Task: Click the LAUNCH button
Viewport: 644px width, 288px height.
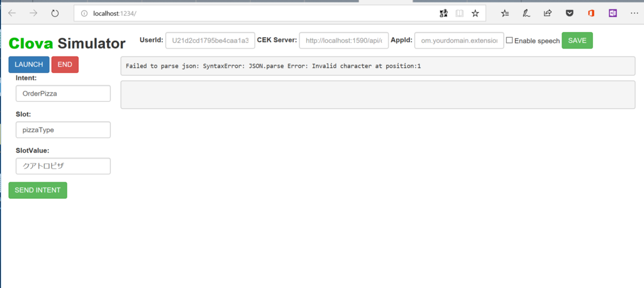Action: pos(29,65)
